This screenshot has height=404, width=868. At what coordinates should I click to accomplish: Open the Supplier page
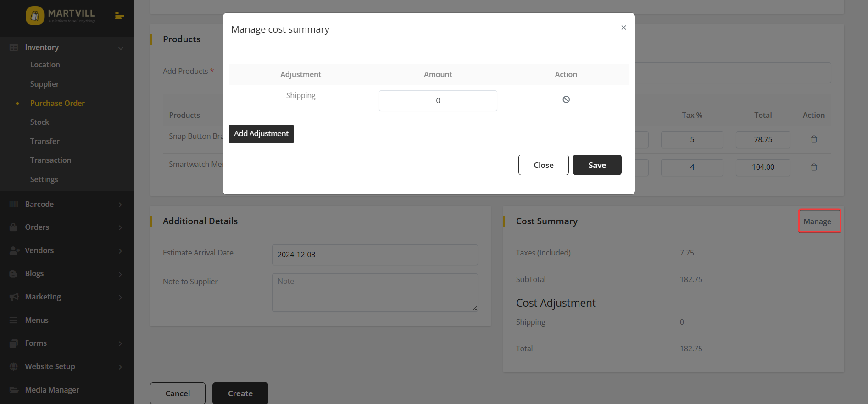(x=45, y=84)
